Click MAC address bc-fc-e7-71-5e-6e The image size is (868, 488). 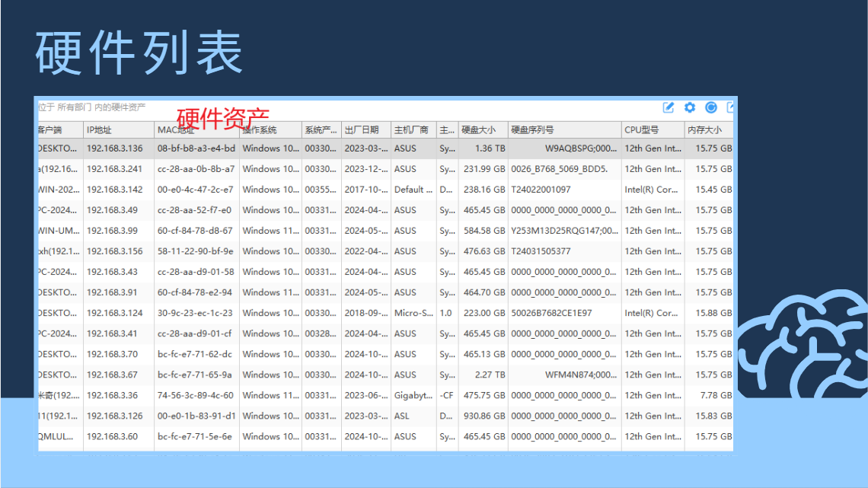pos(194,436)
